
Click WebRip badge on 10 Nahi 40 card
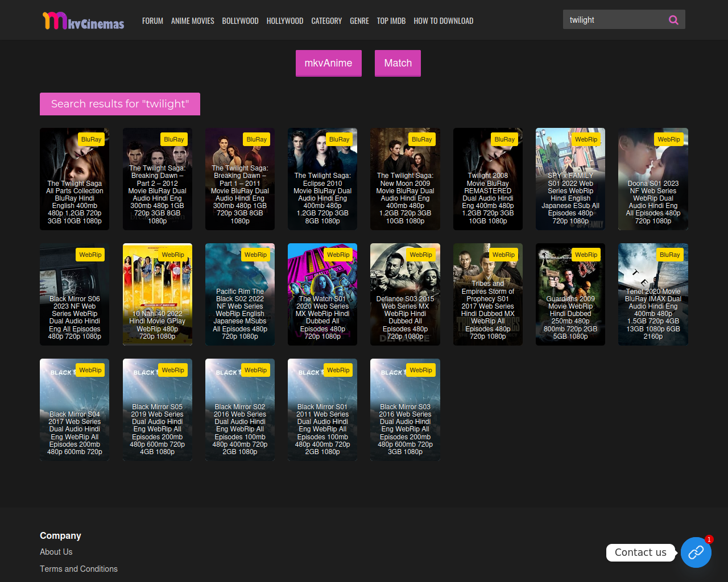173,255
